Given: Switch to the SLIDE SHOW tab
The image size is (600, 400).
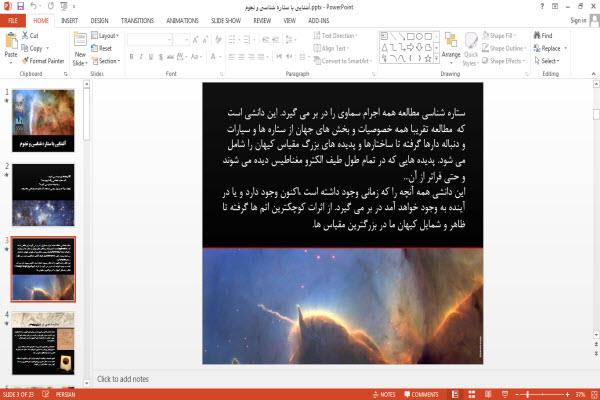Looking at the screenshot, I should [226, 21].
